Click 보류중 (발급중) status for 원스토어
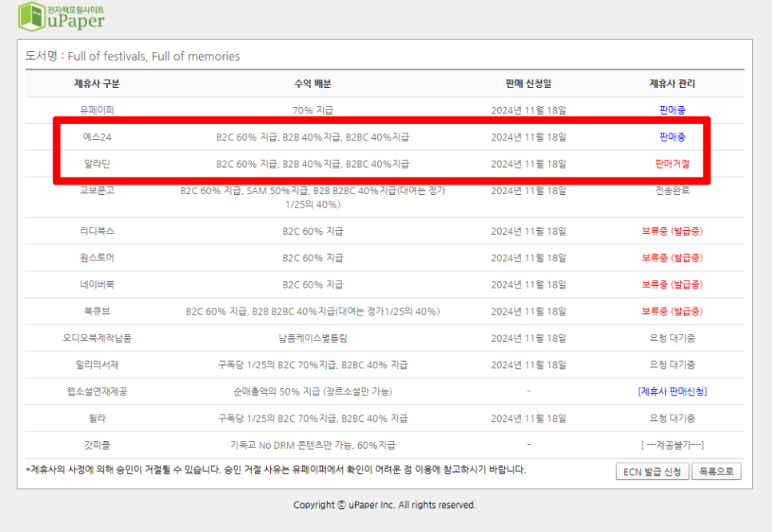The image size is (772, 532). (x=672, y=257)
